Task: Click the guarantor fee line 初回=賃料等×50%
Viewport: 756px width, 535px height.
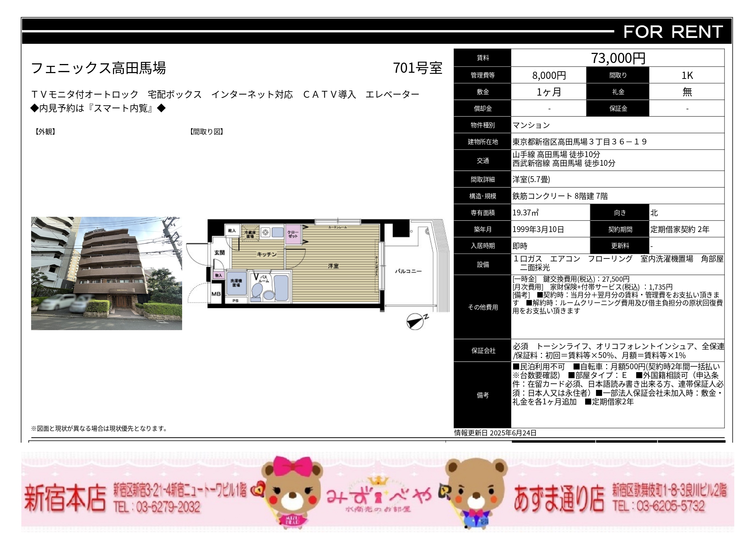Action: [599, 355]
